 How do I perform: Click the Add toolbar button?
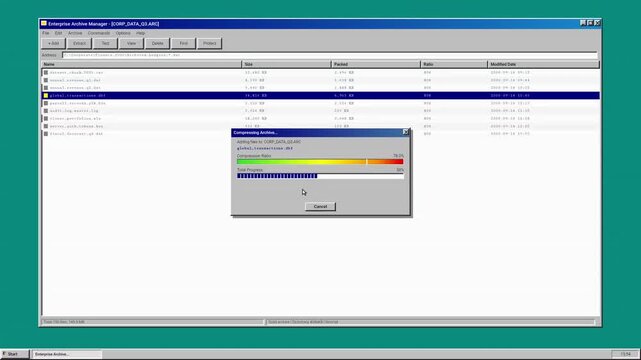click(x=54, y=43)
